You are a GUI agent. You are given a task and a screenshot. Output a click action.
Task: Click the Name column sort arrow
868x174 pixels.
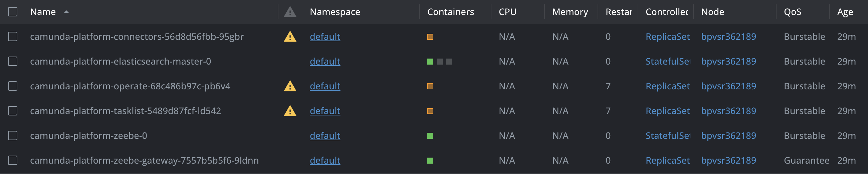coord(66,12)
